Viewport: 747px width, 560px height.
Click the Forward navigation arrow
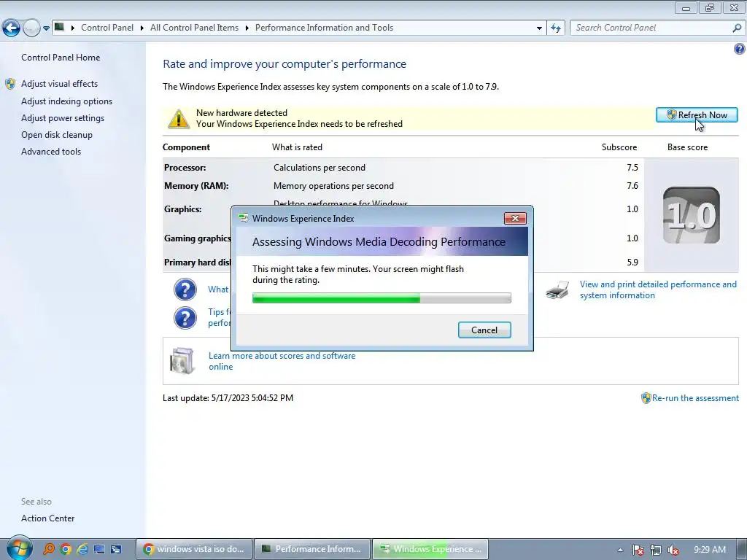(x=31, y=28)
